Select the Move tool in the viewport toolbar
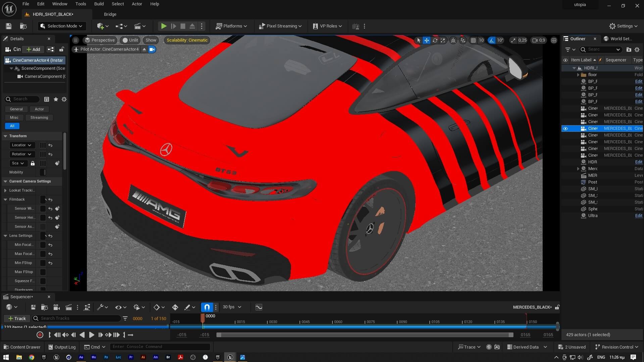The image size is (644, 362). (427, 40)
